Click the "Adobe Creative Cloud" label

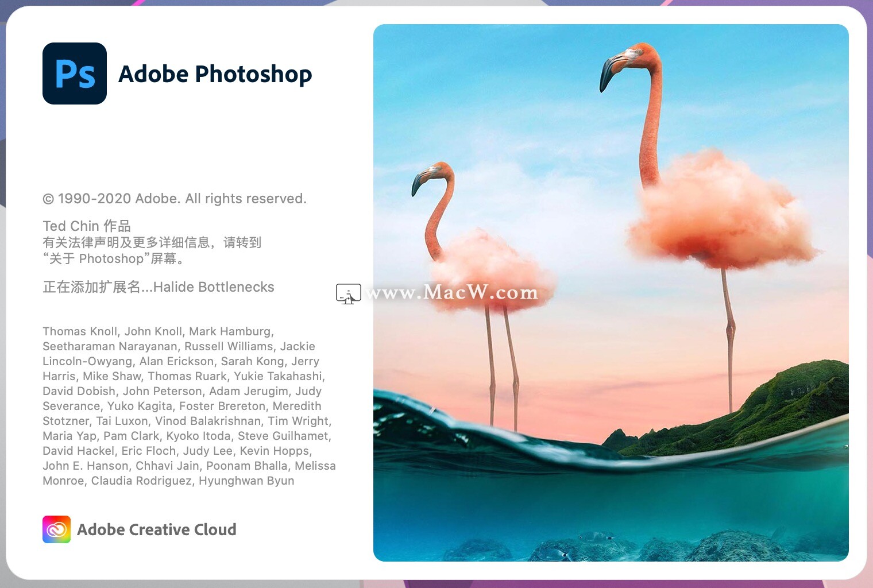(157, 529)
